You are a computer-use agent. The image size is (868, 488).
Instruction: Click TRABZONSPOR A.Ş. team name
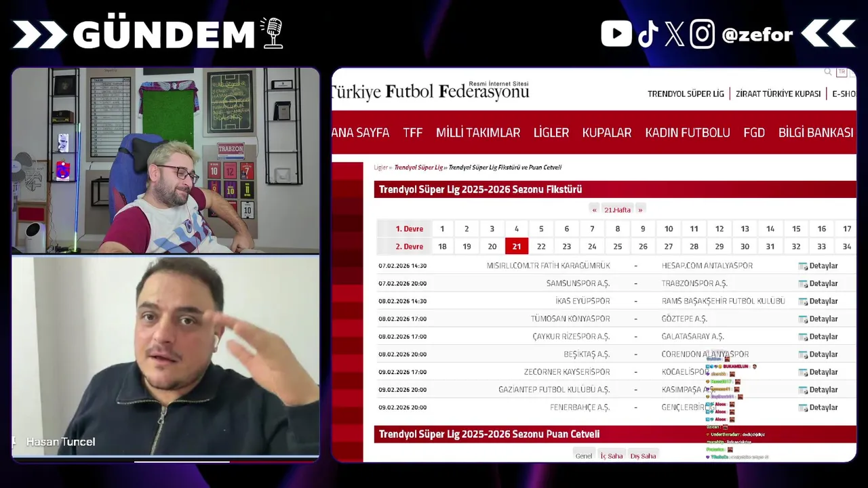694,283
